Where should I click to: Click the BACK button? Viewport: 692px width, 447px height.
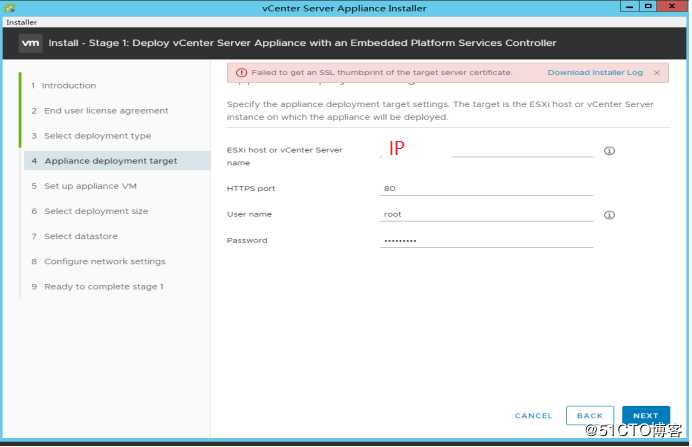coord(590,416)
